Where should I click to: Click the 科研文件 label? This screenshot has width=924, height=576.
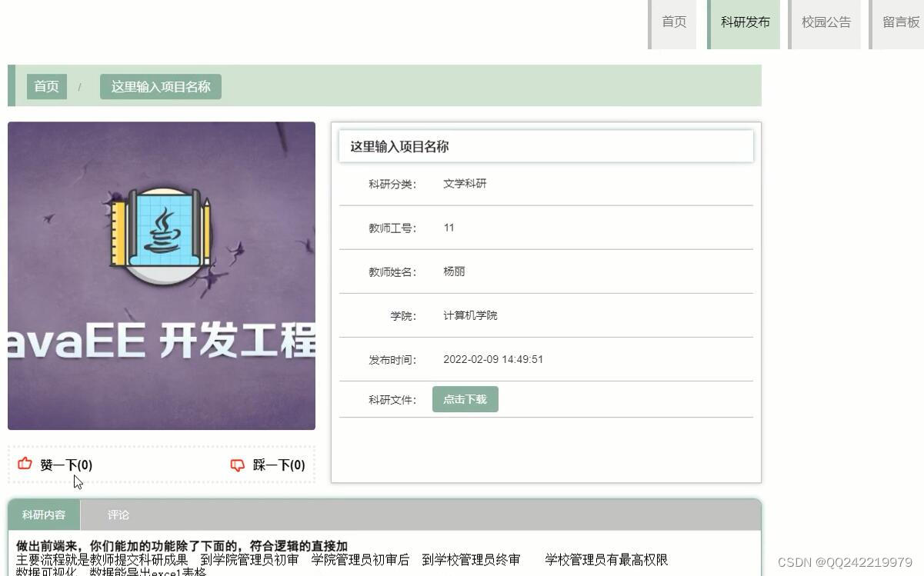[392, 400]
